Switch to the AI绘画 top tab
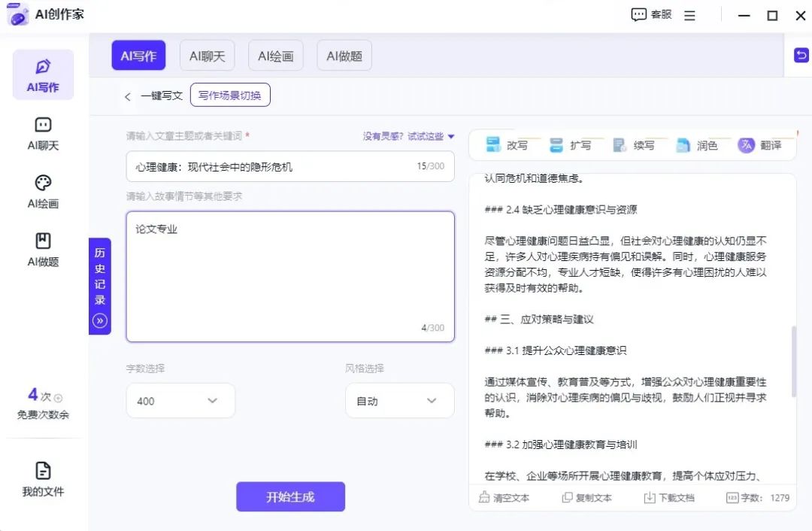The width and height of the screenshot is (812, 531). point(275,56)
